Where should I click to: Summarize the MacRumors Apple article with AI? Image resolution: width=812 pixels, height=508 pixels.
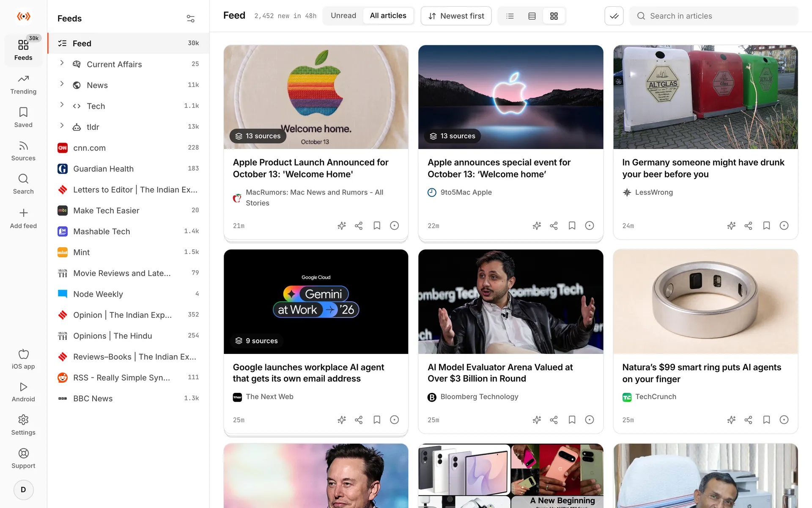point(342,226)
